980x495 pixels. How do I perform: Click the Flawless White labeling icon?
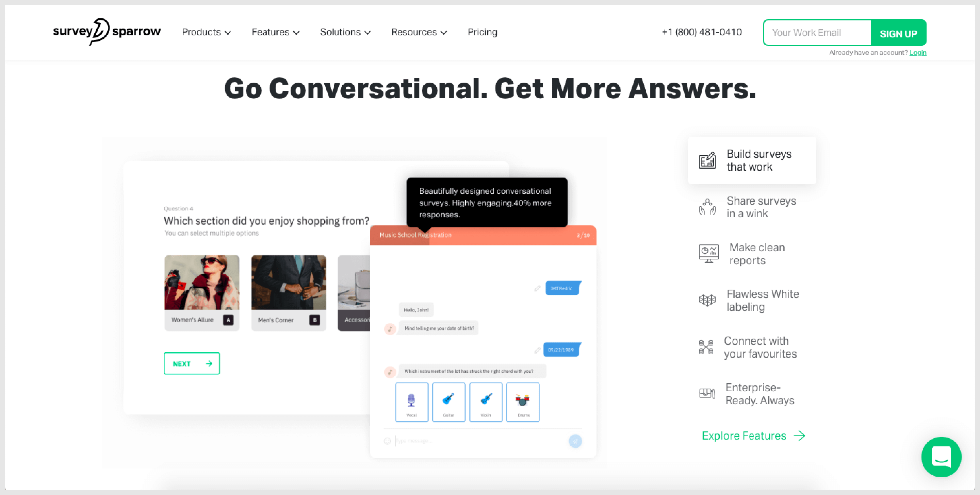pos(706,301)
